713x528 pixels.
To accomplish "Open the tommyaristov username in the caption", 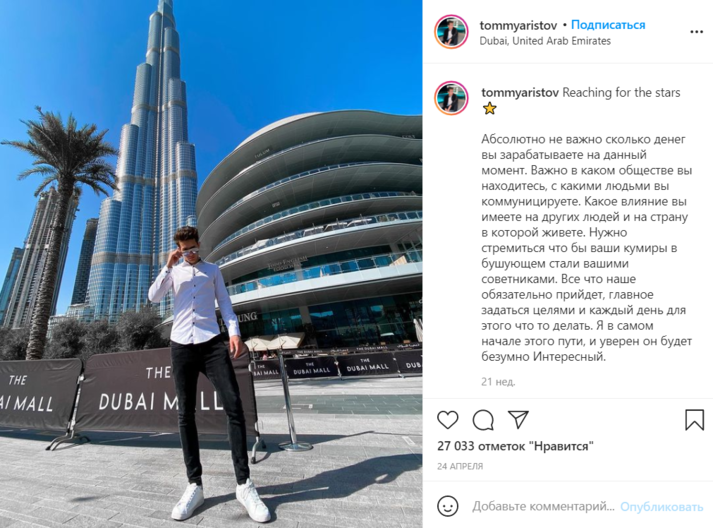I will pyautogui.click(x=520, y=92).
